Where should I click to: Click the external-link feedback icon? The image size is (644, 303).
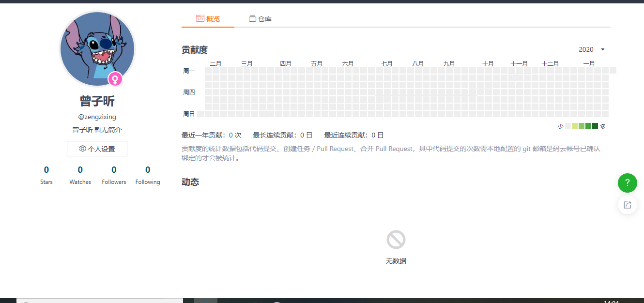coord(628,205)
